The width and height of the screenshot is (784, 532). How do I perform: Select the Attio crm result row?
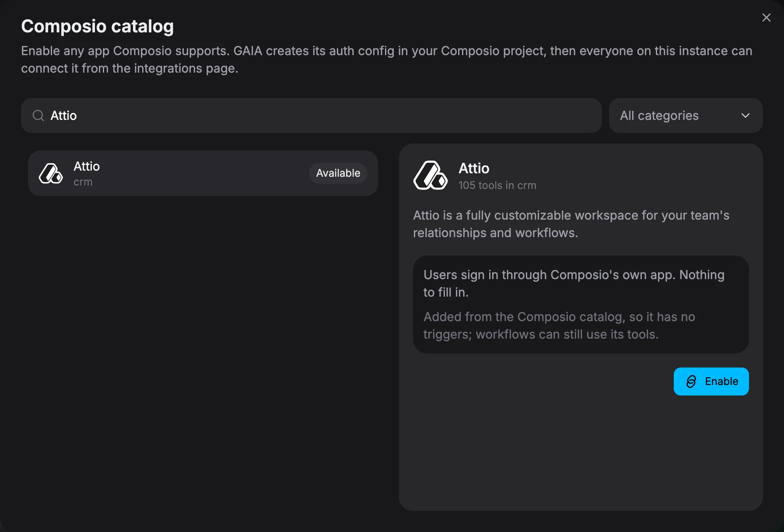point(203,173)
